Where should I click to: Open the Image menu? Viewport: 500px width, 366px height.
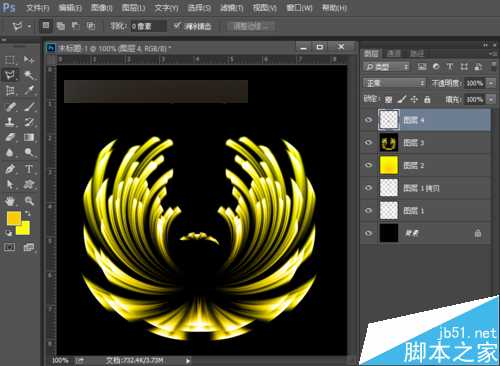(101, 8)
